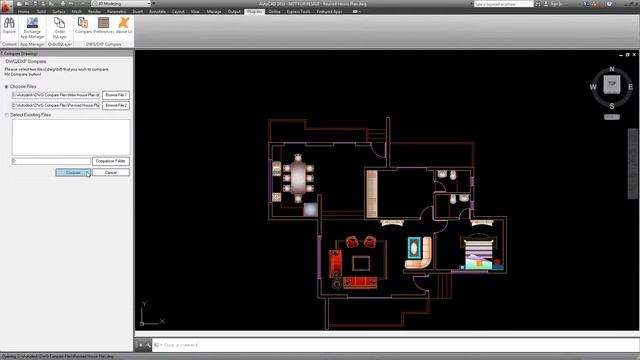Open the Render ribbon tab
640x360 pixels.
94,11
